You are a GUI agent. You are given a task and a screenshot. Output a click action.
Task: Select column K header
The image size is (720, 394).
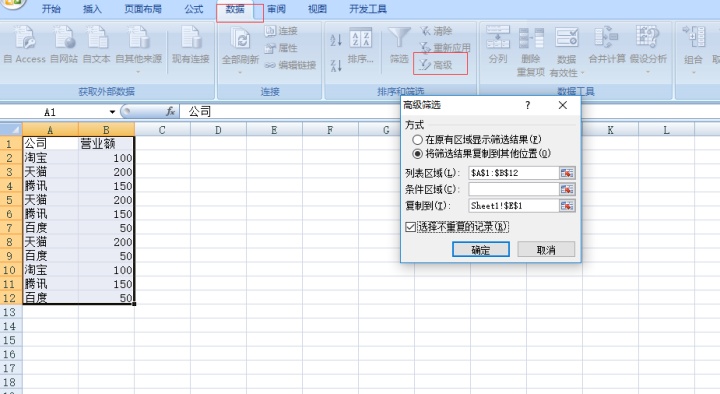pyautogui.click(x=610, y=130)
